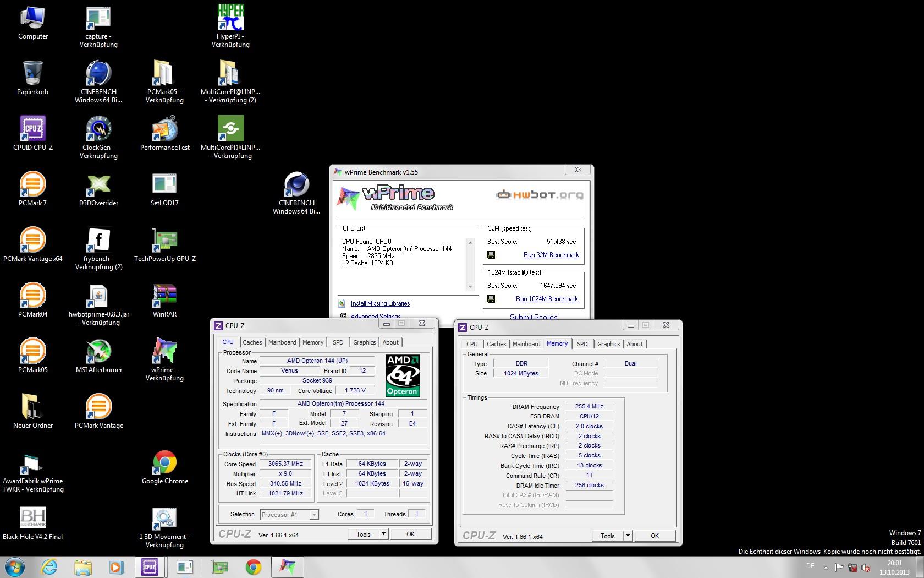Select AwardFabrik wPrime TWKR shortcut
Image resolution: width=924 pixels, height=578 pixels.
point(33,473)
